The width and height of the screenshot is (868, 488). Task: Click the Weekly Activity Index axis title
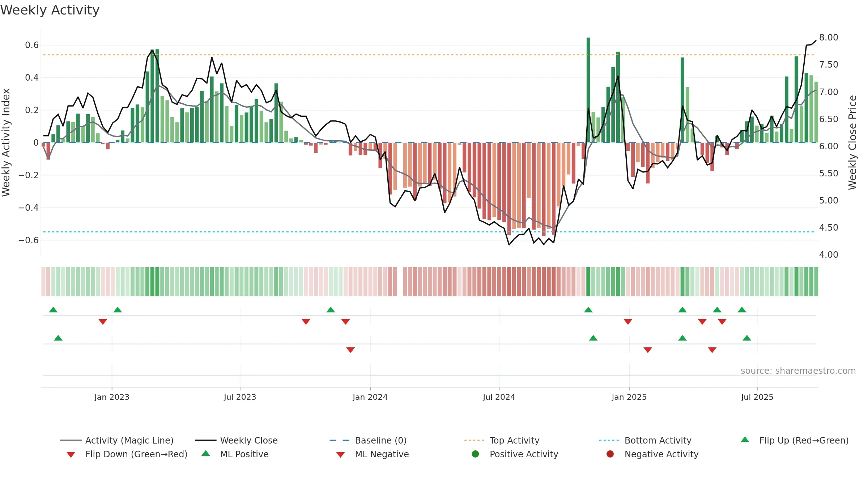pos(6,142)
